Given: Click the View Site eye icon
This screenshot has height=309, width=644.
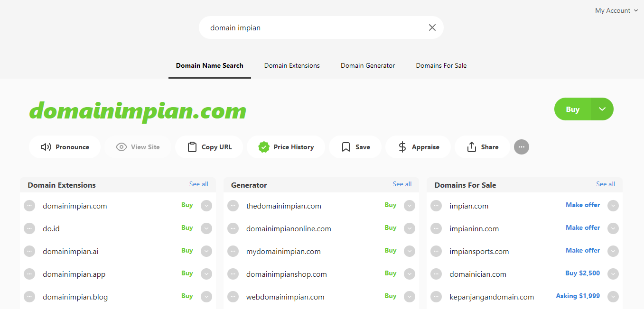Looking at the screenshot, I should 121,147.
